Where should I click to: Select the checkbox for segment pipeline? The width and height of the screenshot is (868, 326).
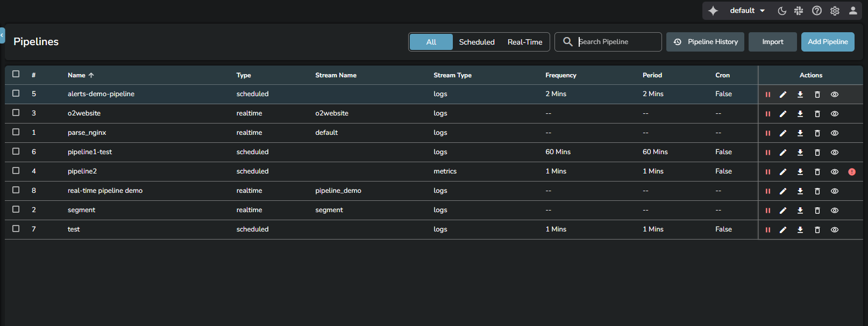point(16,209)
